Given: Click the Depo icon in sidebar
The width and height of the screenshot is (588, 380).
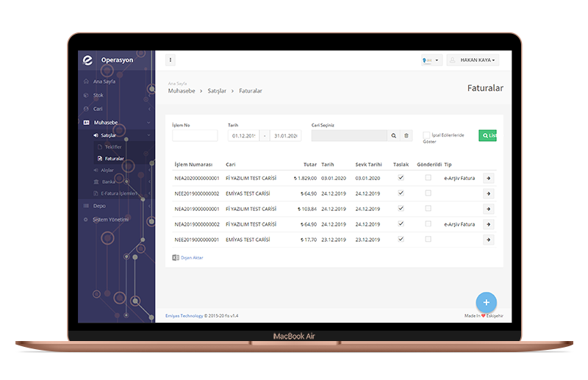Looking at the screenshot, I should coord(86,206).
